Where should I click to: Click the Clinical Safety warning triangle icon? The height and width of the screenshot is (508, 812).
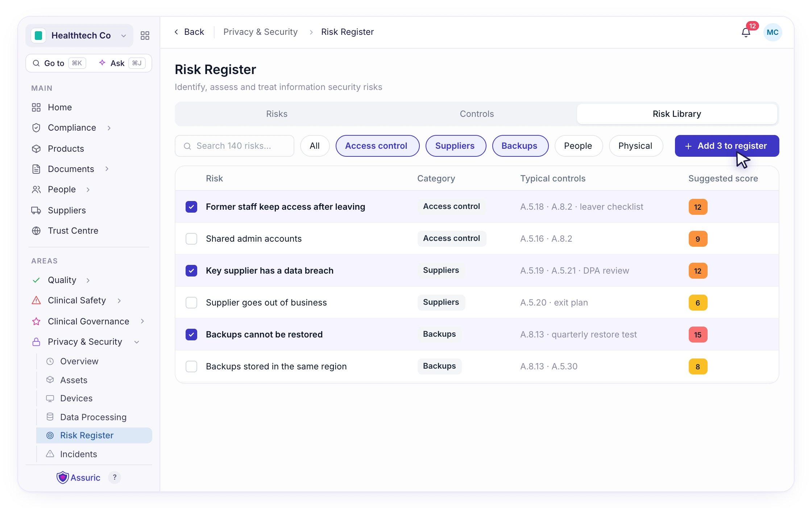coord(36,300)
